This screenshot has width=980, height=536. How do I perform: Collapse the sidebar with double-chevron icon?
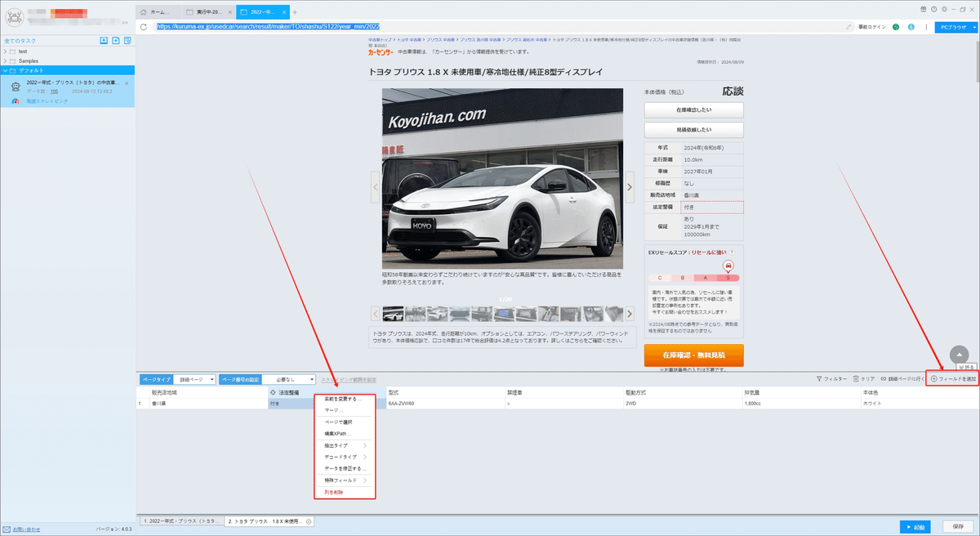click(x=125, y=22)
